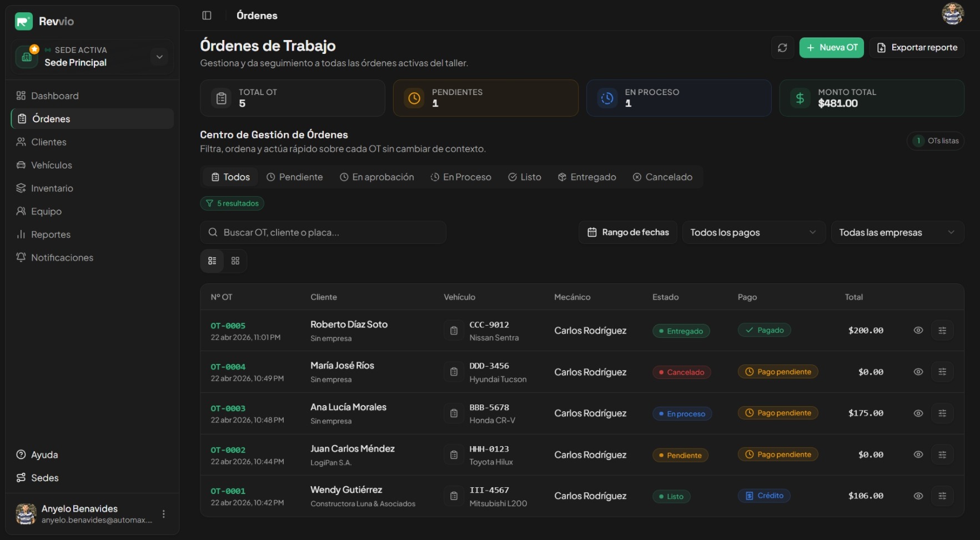View details of order OT-0005
Viewport: 980px width, 540px height.
(918, 331)
